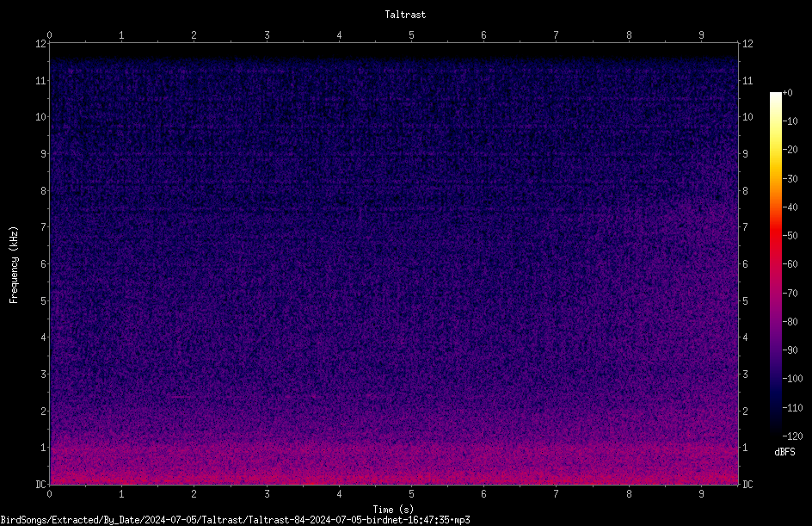
Task: Click the -110 colorbar label
Action: 792,408
